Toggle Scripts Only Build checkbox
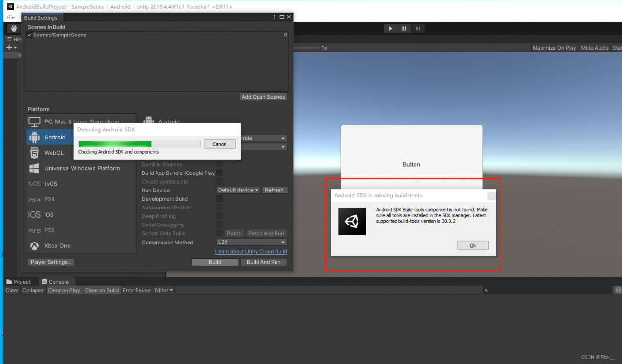 (x=219, y=233)
